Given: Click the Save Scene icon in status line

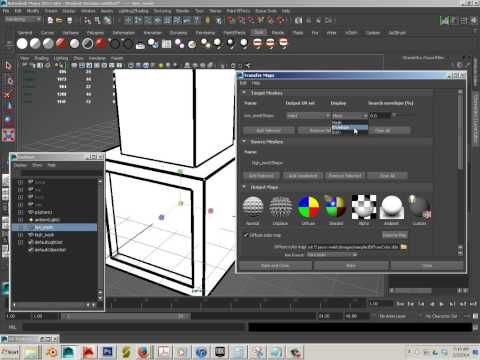Looking at the screenshot, I should pos(69,20).
